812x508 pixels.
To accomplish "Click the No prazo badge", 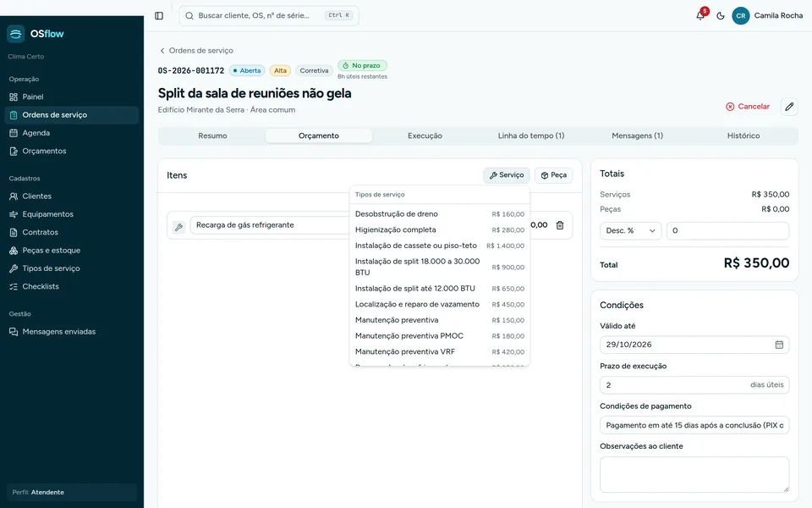I will click(362, 65).
